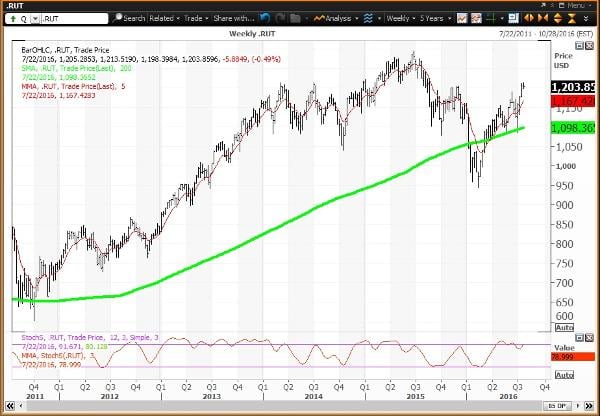Click Share with... option
The width and height of the screenshot is (600, 416).
tap(233, 18)
